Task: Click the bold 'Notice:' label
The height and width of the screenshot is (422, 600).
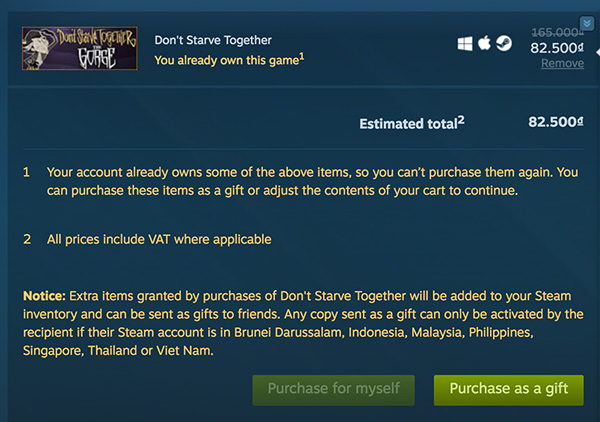Action: tap(44, 295)
